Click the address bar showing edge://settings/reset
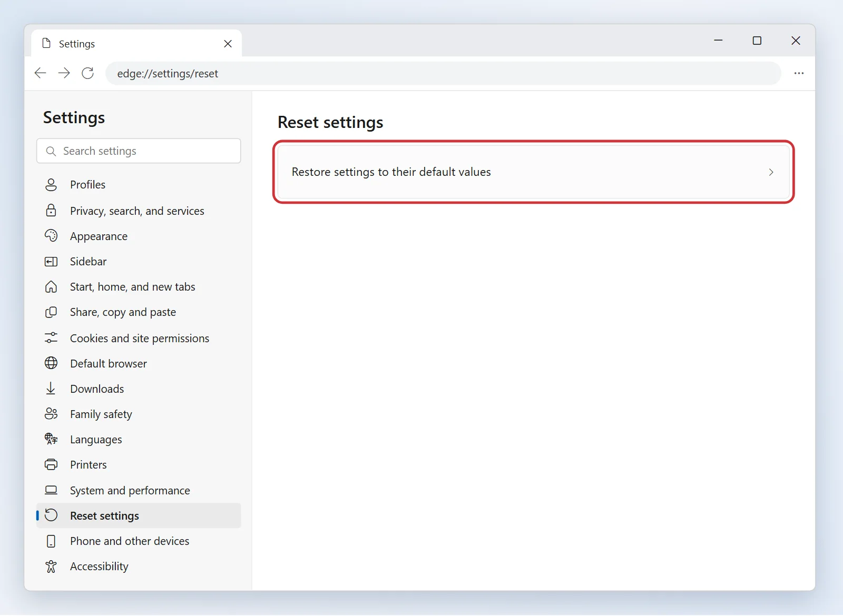 tap(443, 73)
